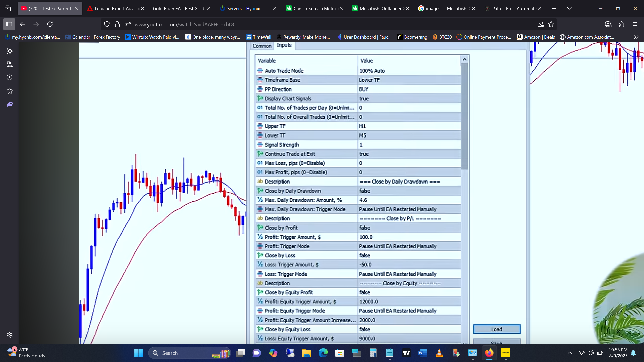Viewport: 644px width, 362px height.
Task: Select the Close by Loss false value
Action: [x=409, y=255]
